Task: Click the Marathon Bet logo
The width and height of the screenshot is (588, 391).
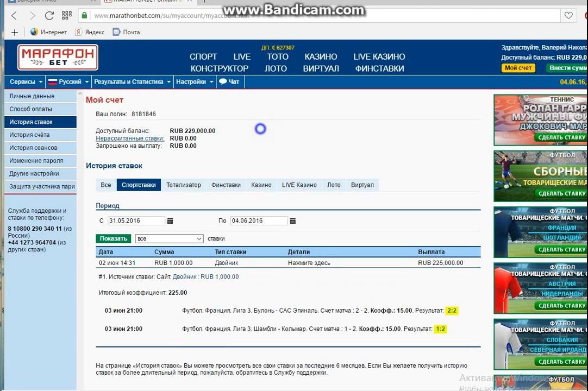Action: point(58,58)
